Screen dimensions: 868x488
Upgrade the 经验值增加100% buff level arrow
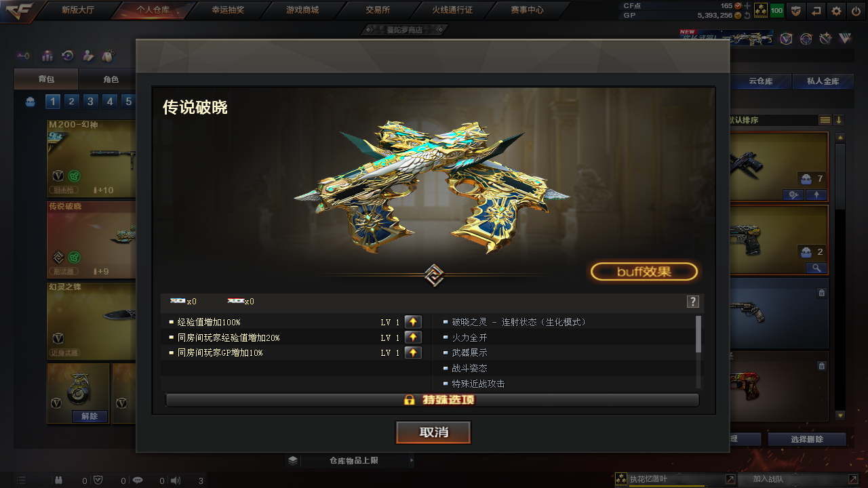[413, 322]
